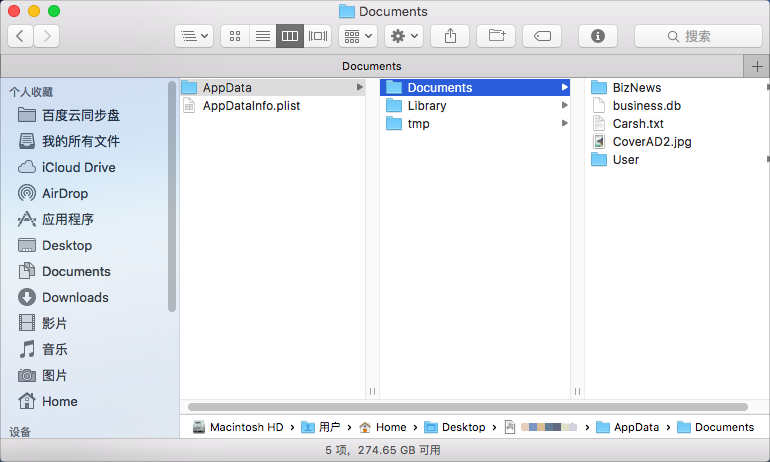Close the Finder window with red button
Viewport: 770px width, 462px height.
14,11
